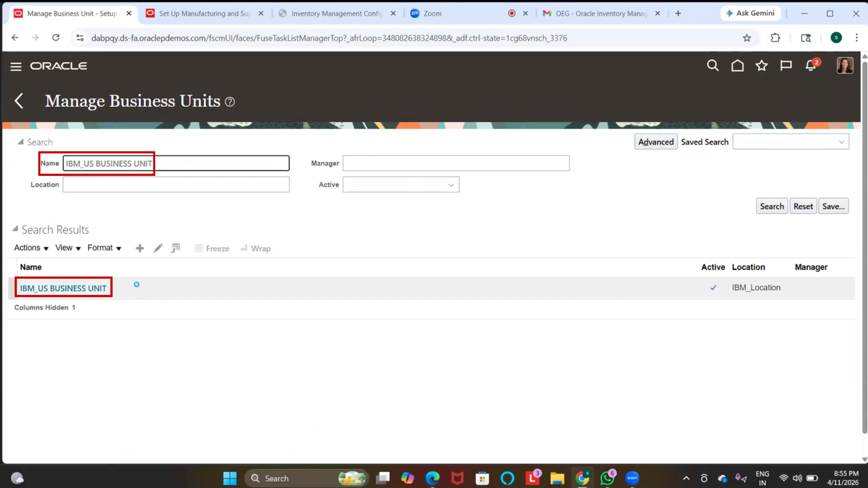The height and width of the screenshot is (488, 868).
Task: Open clock showing 8:55 PM
Action: click(843, 478)
